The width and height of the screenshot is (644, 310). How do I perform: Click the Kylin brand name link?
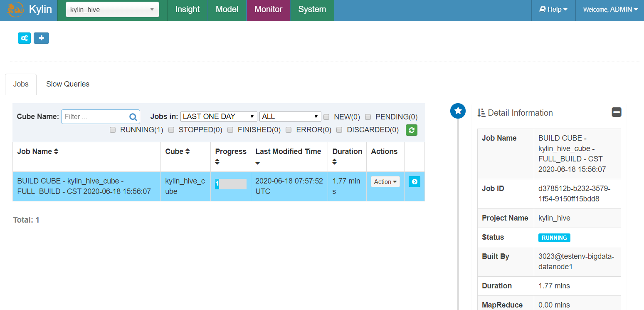tap(40, 9)
